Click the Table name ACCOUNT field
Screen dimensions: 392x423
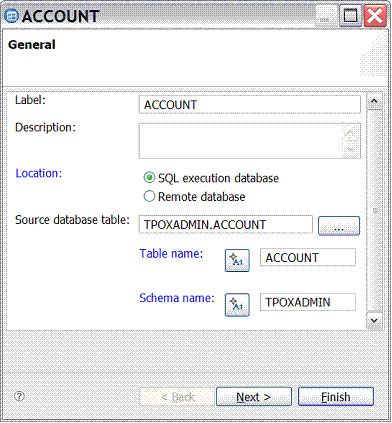308,257
